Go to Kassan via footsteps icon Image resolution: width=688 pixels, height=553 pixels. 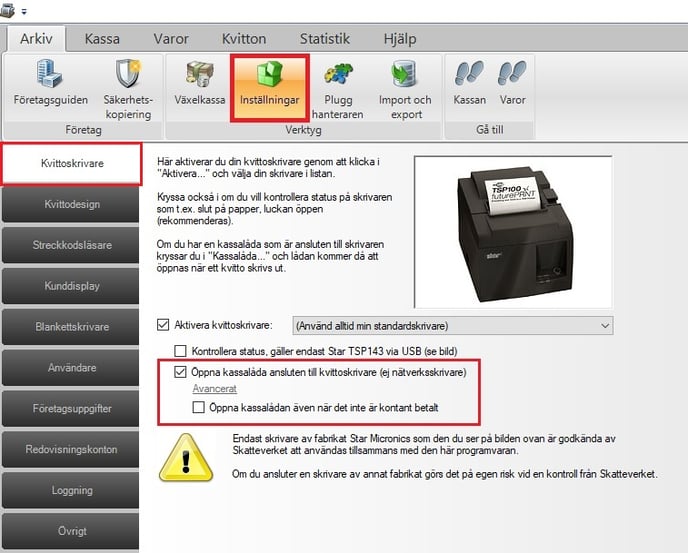click(x=469, y=84)
